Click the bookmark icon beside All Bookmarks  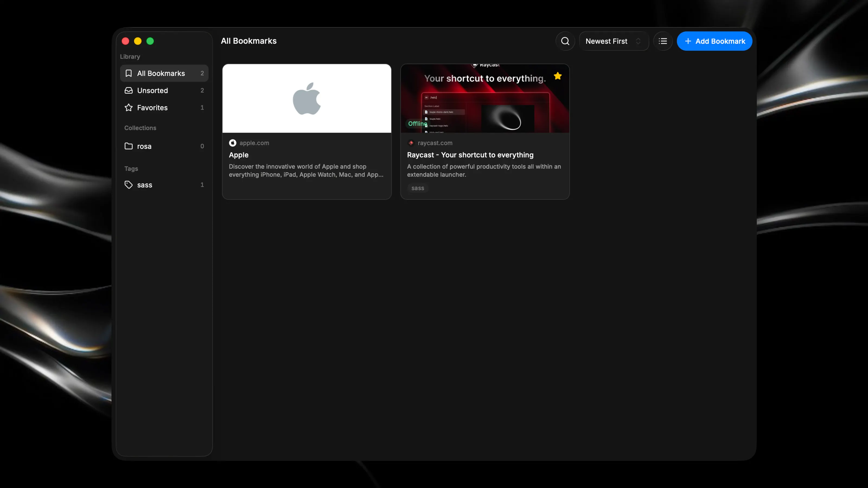(x=128, y=73)
